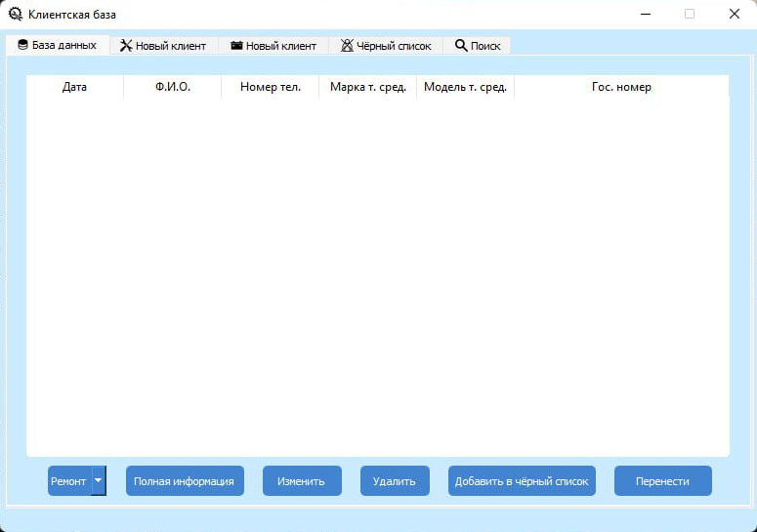Viewport: 757px width, 532px height.
Task: Click the black list crossed-person icon
Action: (x=347, y=45)
